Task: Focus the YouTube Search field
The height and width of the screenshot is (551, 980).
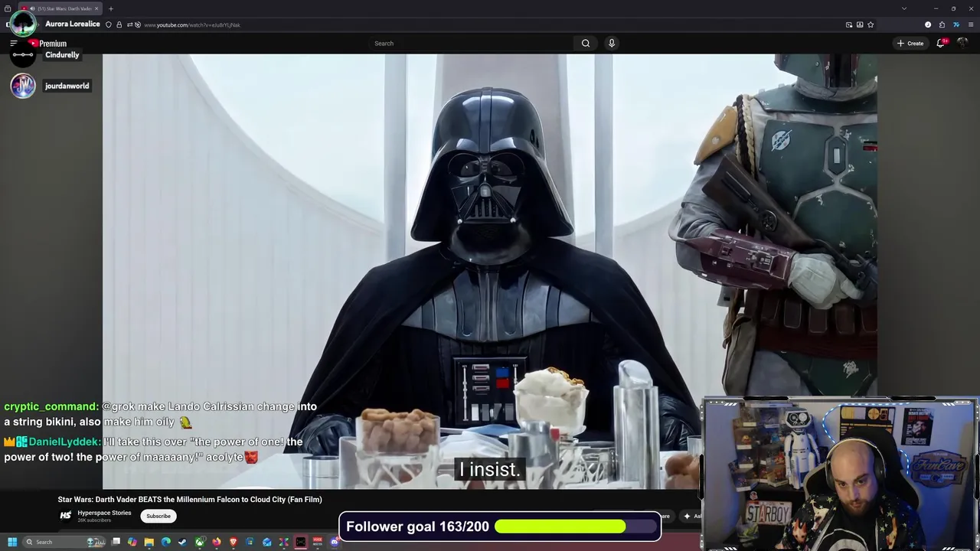Action: click(x=471, y=44)
